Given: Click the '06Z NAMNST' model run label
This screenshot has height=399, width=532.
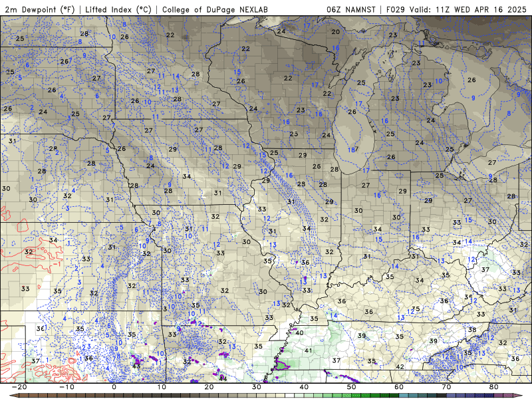Looking at the screenshot, I should click(x=351, y=9).
